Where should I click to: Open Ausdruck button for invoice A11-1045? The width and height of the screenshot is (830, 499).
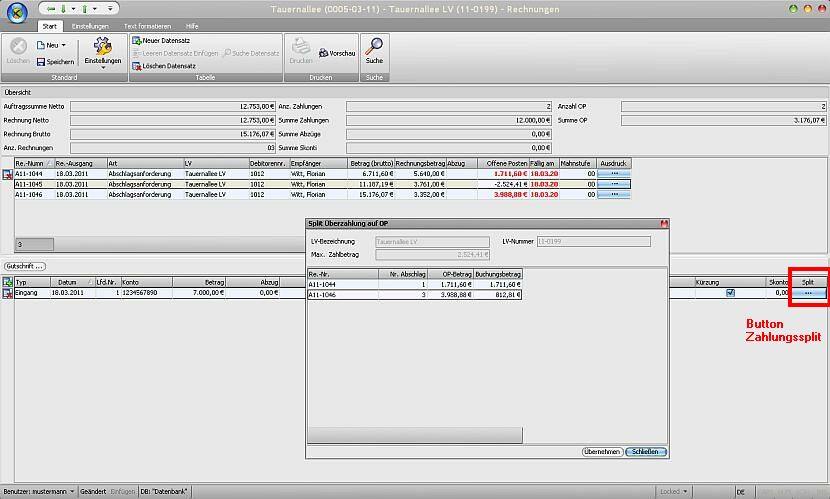(614, 184)
